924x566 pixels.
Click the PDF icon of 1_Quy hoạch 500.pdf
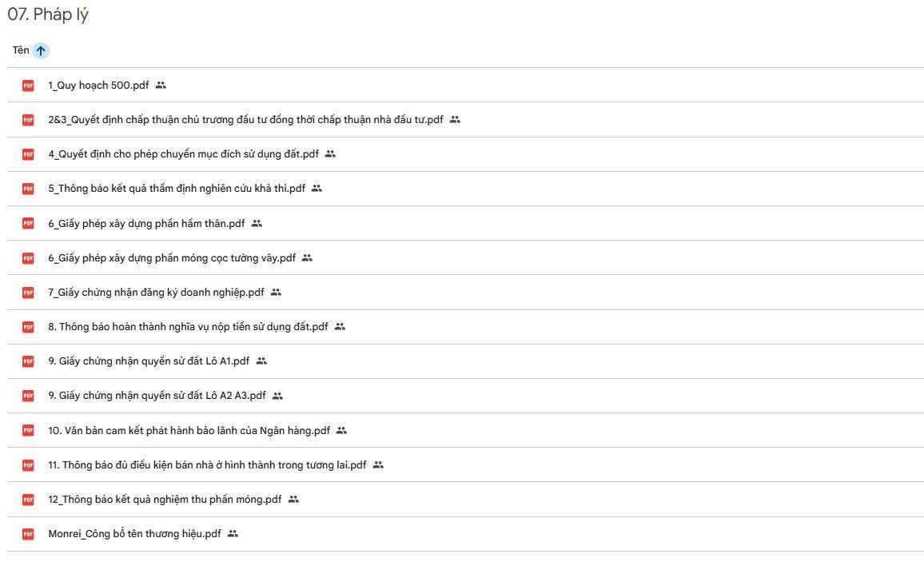[28, 86]
